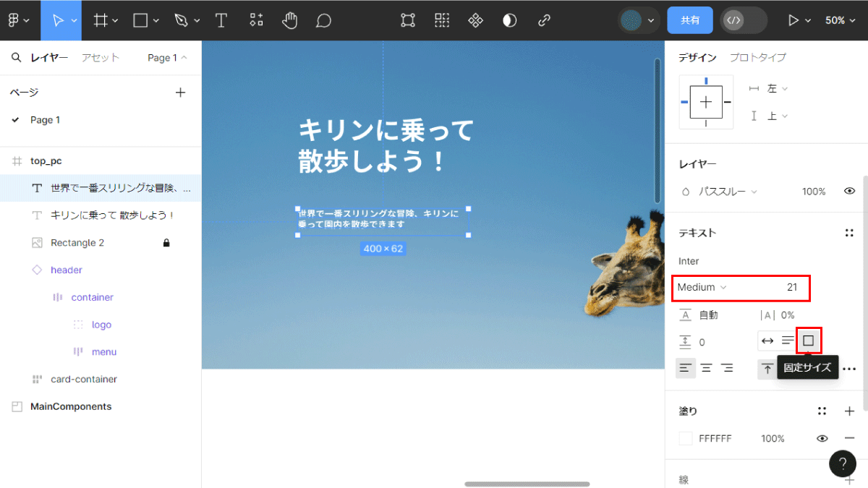Viewport: 868px width, 488px height.
Task: Click the Create component icon
Action: click(x=475, y=20)
